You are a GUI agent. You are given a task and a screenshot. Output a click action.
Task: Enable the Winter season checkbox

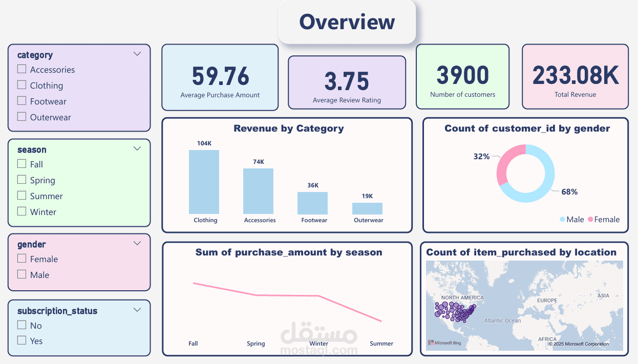coord(22,211)
